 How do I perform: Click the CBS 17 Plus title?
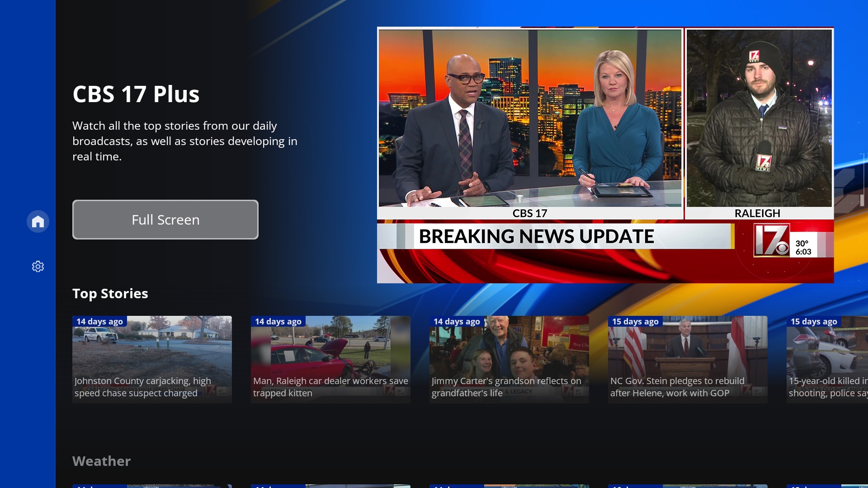tap(136, 94)
